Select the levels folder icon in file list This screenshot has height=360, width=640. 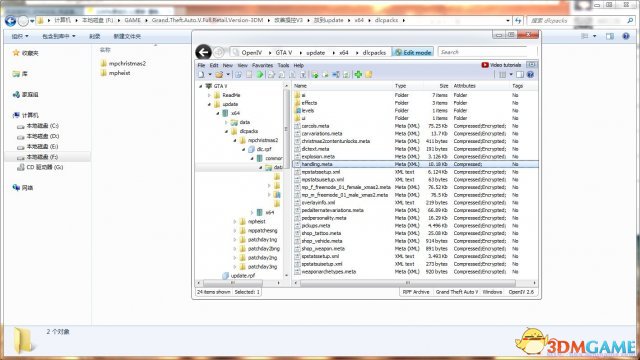(298, 111)
